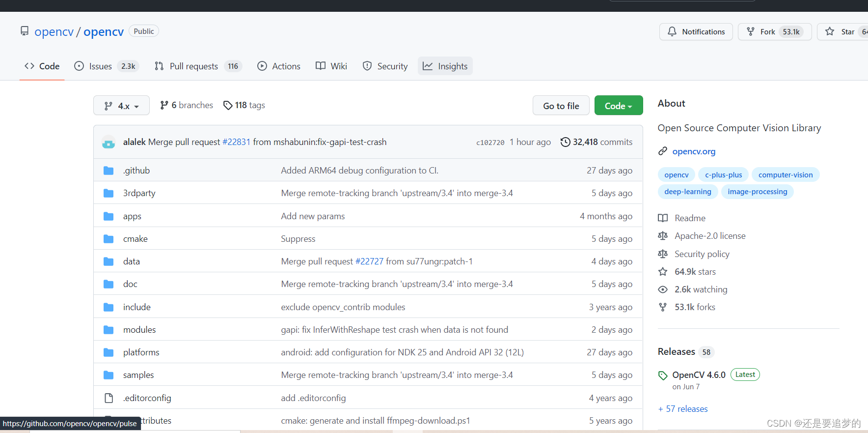Click 'exclude opencv_contrib modules' commit message

click(x=343, y=307)
